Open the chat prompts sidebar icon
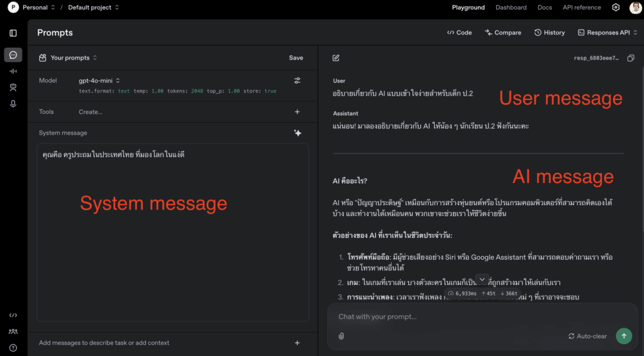Viewport: 644px width, 356px height. [13, 55]
